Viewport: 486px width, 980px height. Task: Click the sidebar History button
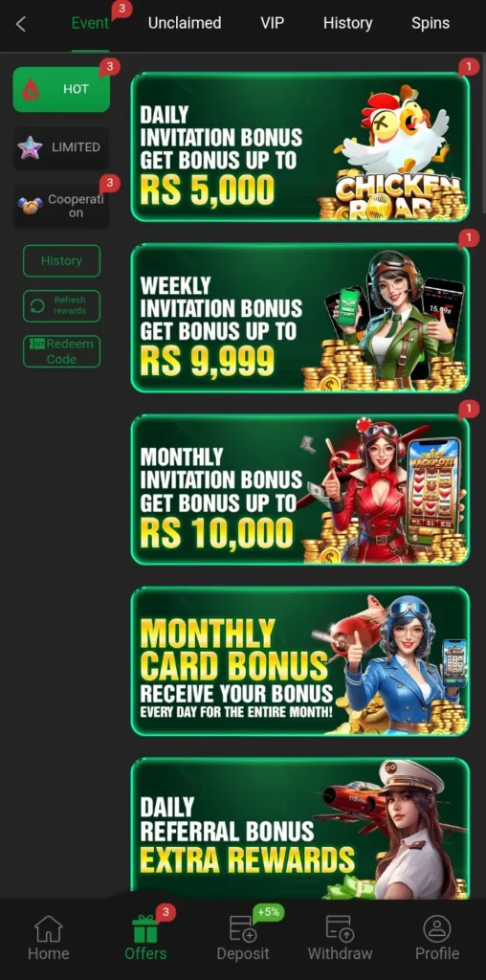(61, 260)
